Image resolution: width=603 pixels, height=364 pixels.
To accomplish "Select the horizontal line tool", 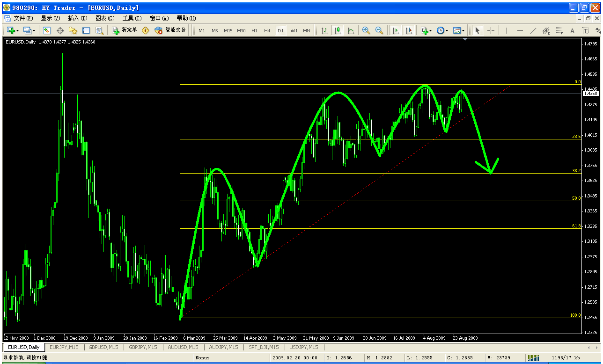I will [520, 30].
